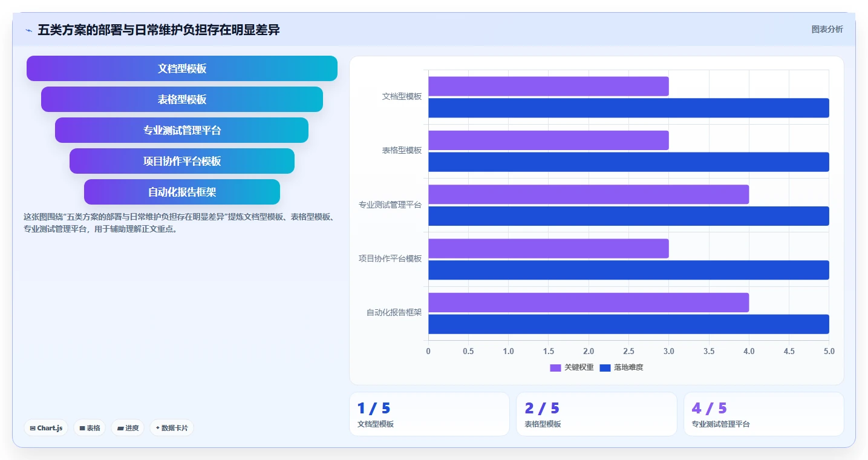This screenshot has width=868, height=460.
Task: Click the 自动化报告框架 y-axis label
Action: coord(394,312)
